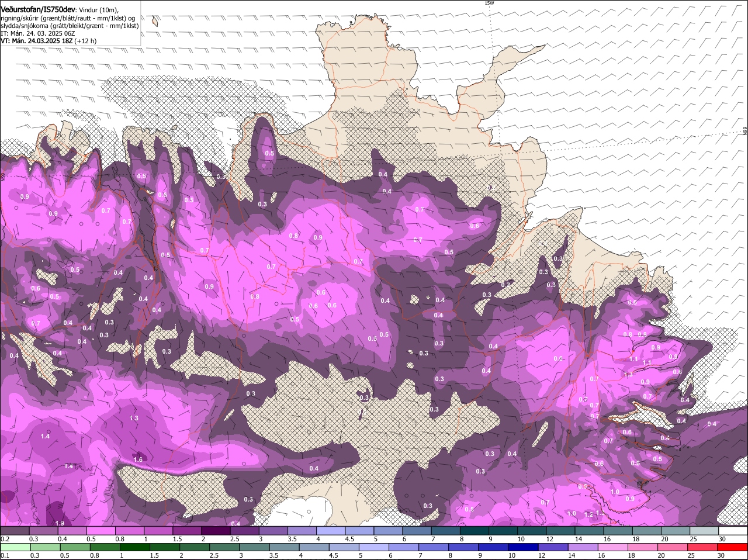Pick upper legend swatch starting at 0.4
Viewport: 748px width, 560px height.
(74, 531)
